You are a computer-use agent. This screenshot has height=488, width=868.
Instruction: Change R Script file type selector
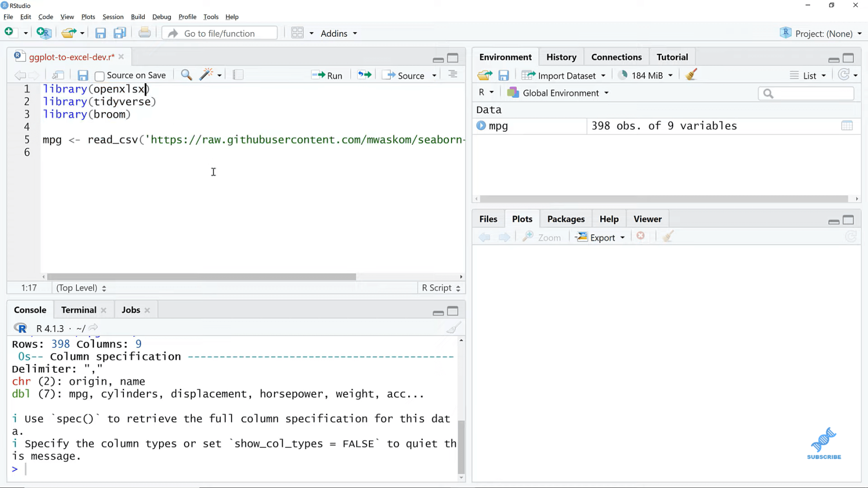click(441, 288)
